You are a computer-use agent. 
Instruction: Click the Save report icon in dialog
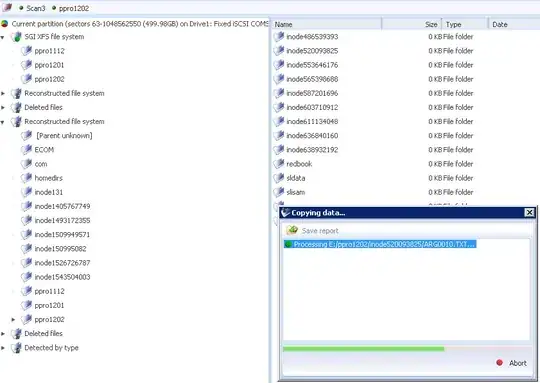coord(292,230)
